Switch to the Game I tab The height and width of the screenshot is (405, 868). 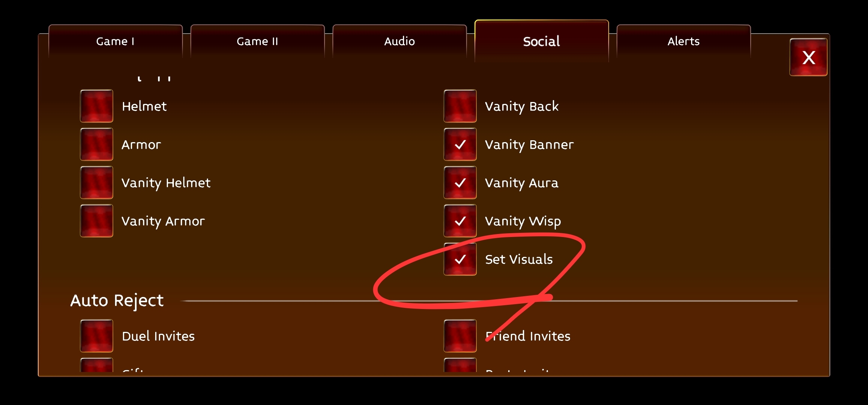117,40
